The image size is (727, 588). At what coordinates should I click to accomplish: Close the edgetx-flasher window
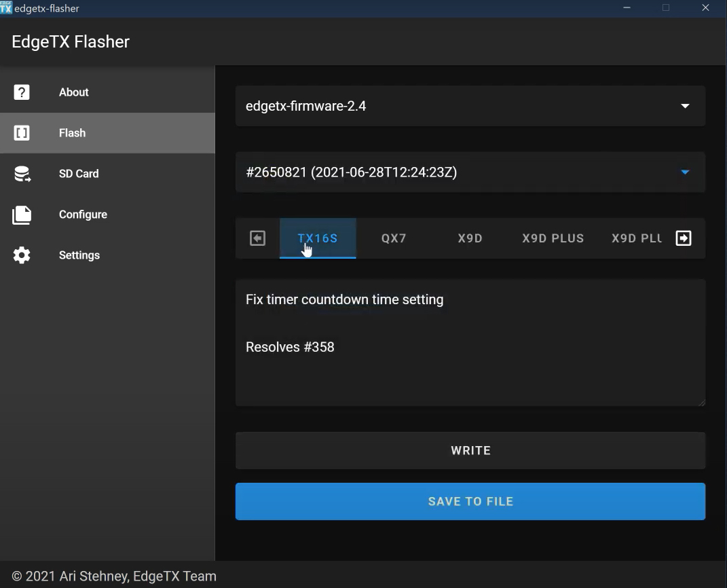(706, 8)
